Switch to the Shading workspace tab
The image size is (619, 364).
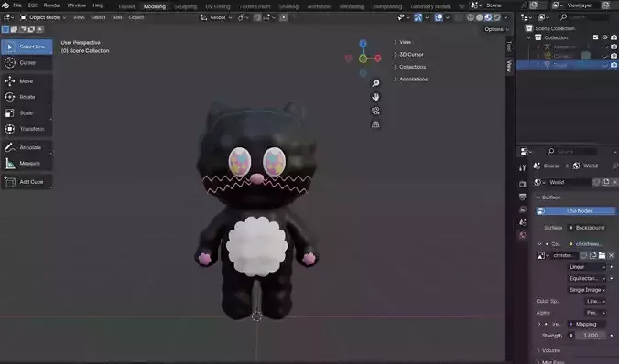[288, 6]
